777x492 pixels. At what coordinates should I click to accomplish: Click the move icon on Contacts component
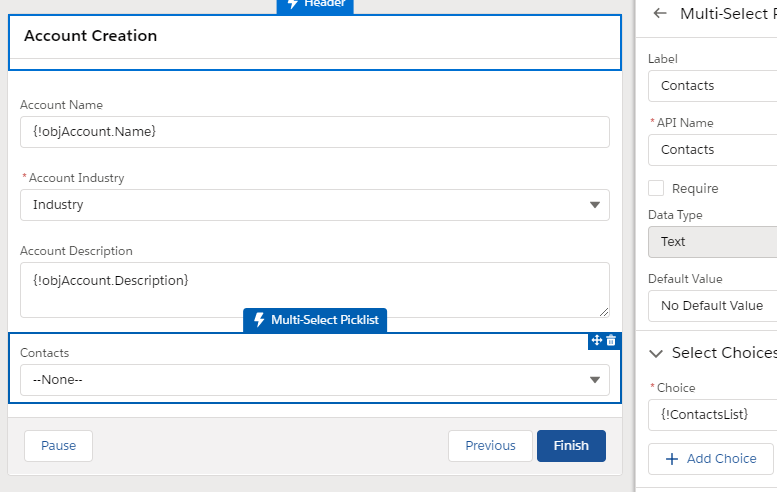tap(597, 340)
